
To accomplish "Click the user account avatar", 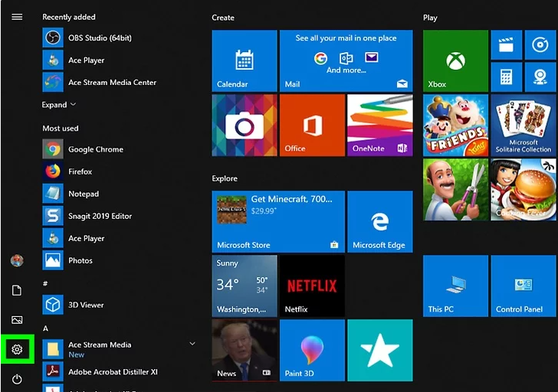I will (x=17, y=261).
